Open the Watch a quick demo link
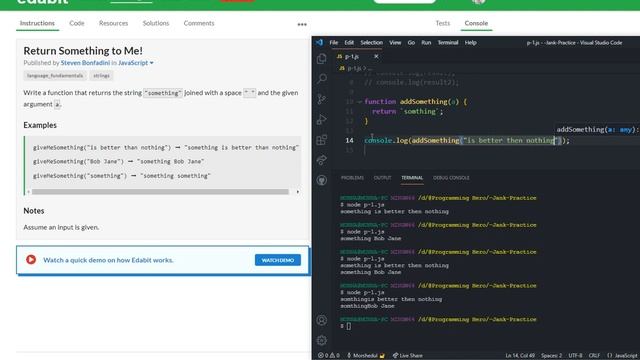The height and width of the screenshot is (360, 640). point(108,260)
